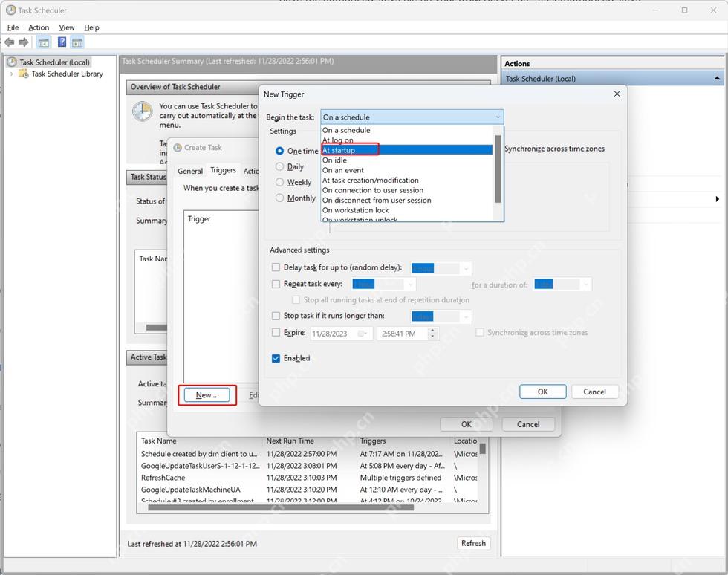
Task: Click the Create Task dialog title icon
Action: pyautogui.click(x=178, y=148)
